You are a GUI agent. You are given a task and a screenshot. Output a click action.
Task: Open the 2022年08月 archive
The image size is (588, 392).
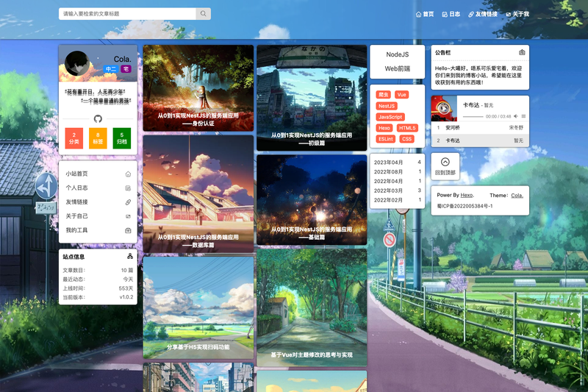pyautogui.click(x=397, y=172)
